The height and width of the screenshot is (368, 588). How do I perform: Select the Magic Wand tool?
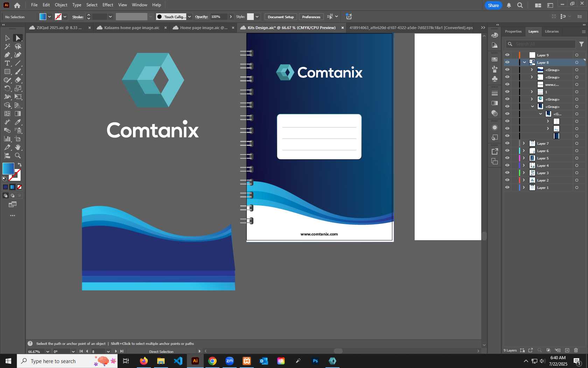coord(7,46)
